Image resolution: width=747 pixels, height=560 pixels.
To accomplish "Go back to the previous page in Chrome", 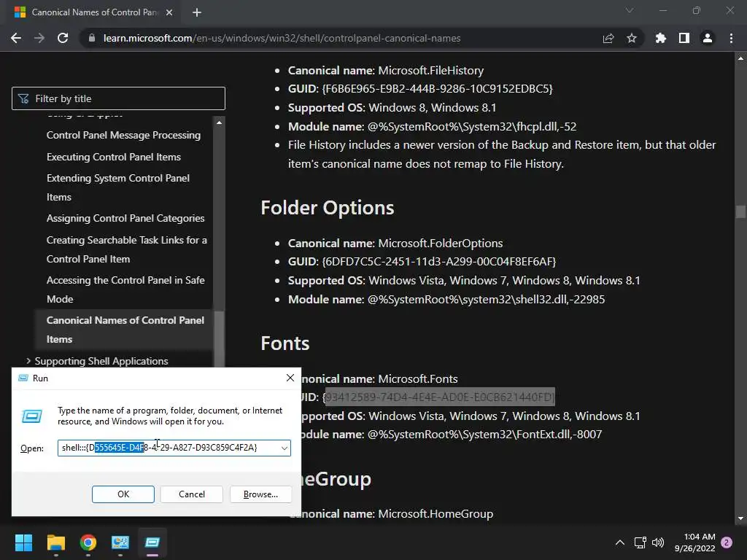I will [x=16, y=38].
